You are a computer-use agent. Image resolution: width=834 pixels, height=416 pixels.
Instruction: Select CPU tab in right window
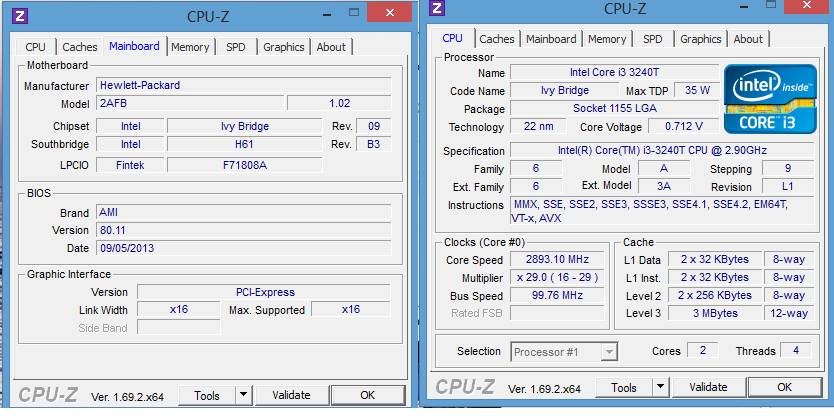pos(453,38)
